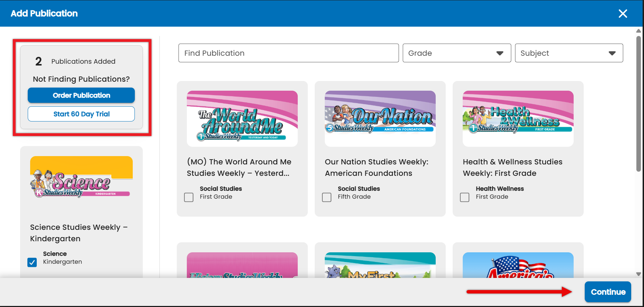Open The World Around Me cover thumbnail
This screenshot has height=307, width=644.
[242, 119]
